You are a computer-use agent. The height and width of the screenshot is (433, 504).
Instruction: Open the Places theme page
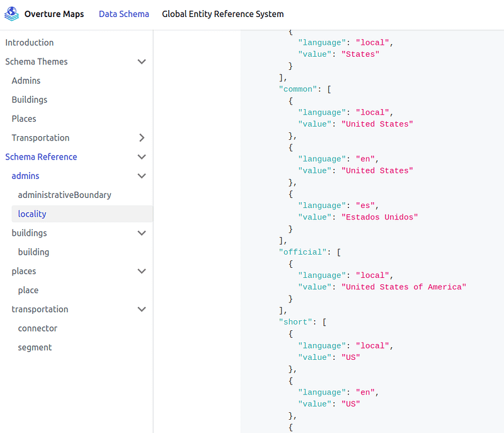[24, 118]
